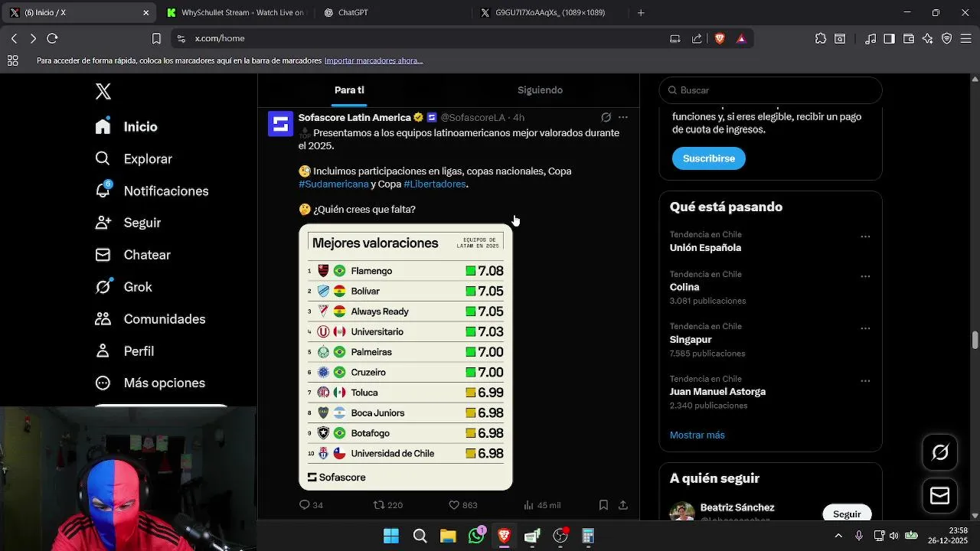
Task: Open options for Colina trend
Action: click(865, 276)
